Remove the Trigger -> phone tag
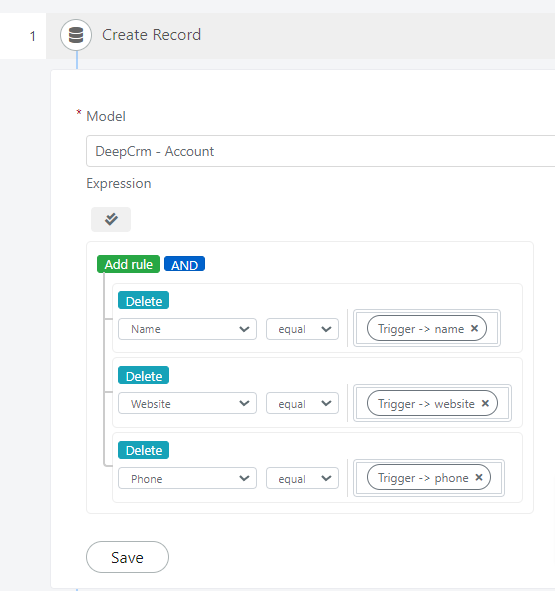 click(x=479, y=478)
